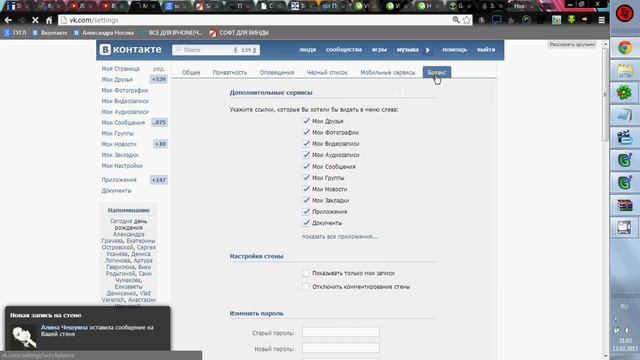This screenshot has height=360, width=640.
Task: Go back with the browser back arrow
Action: pyautogui.click(x=8, y=20)
